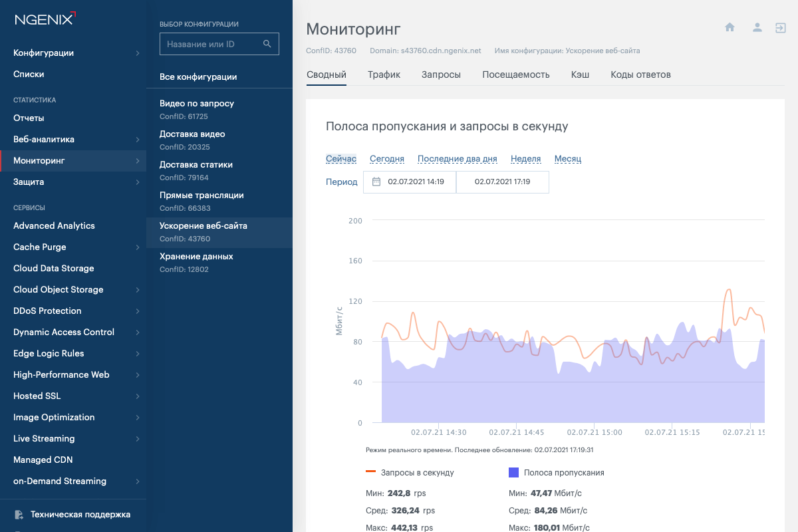Click the logout exit icon

click(781, 27)
